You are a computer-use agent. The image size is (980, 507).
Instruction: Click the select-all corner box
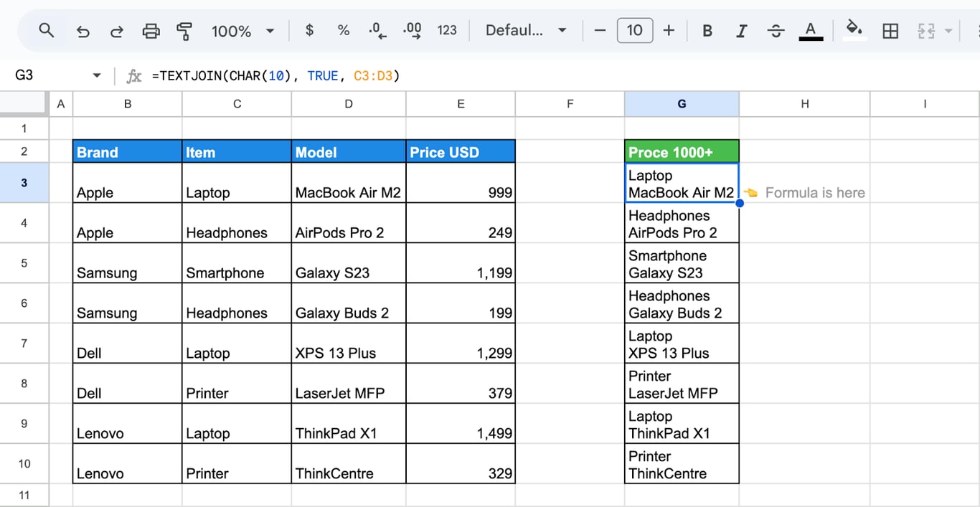(24, 104)
